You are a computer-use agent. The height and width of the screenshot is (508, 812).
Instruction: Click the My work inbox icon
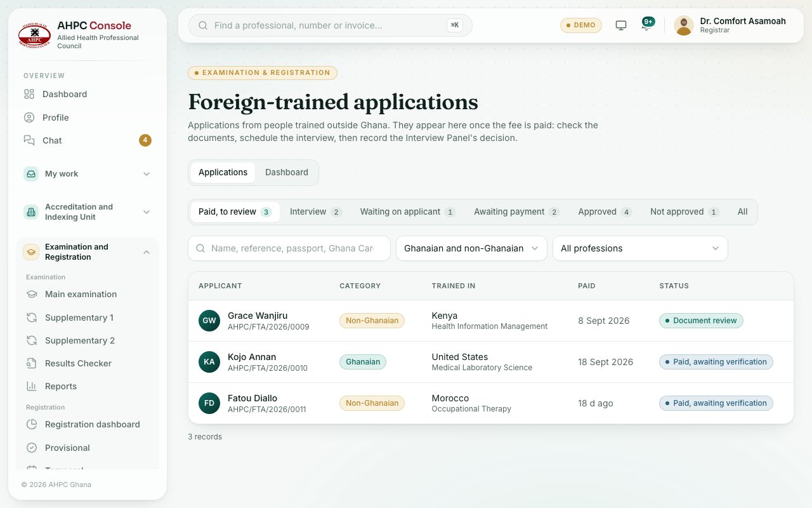pos(31,174)
